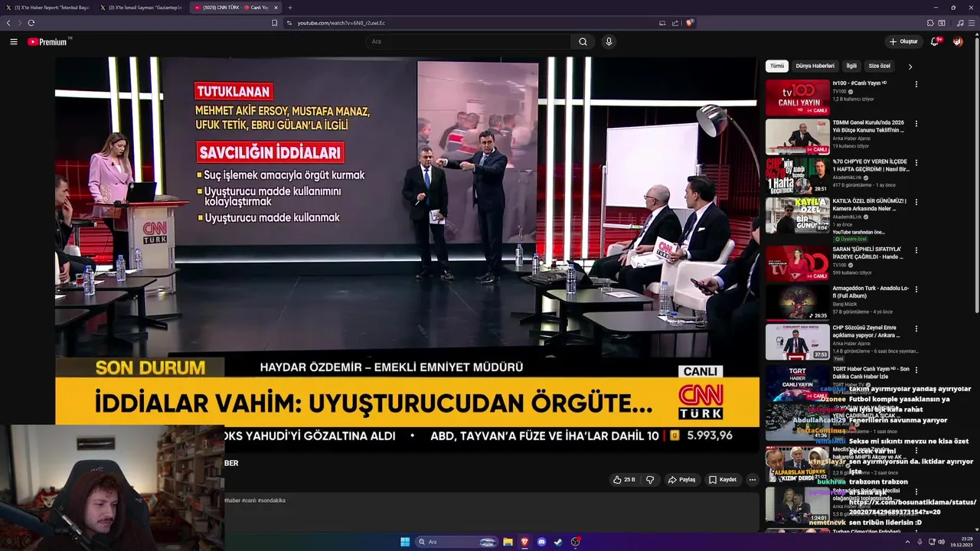Open volume control in system tray

[941, 542]
